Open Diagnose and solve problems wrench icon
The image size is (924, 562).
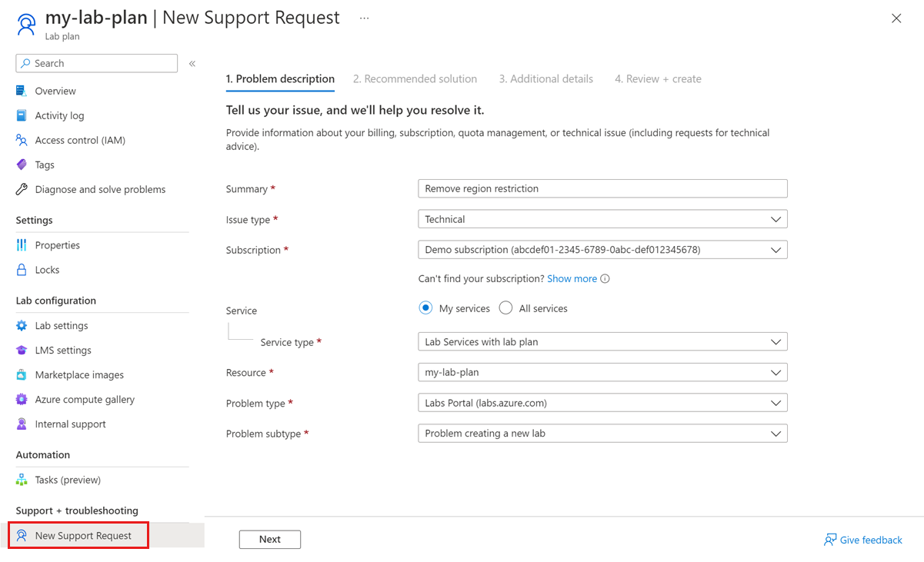click(22, 189)
